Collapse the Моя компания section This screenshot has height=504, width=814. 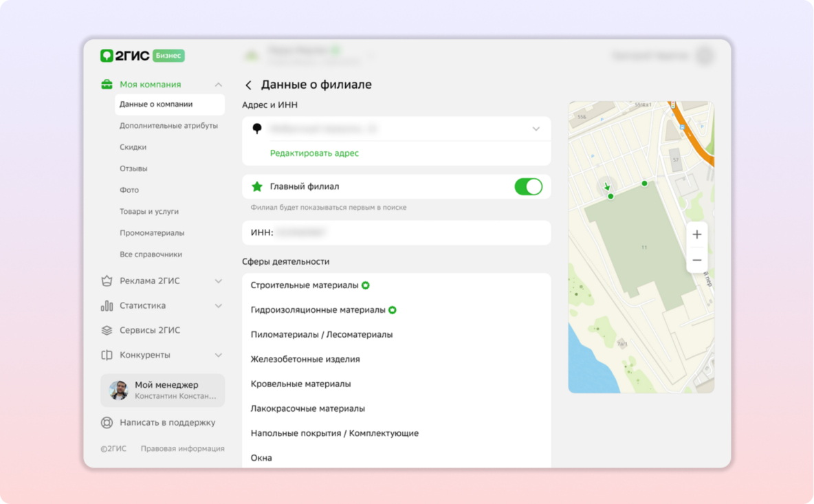218,85
